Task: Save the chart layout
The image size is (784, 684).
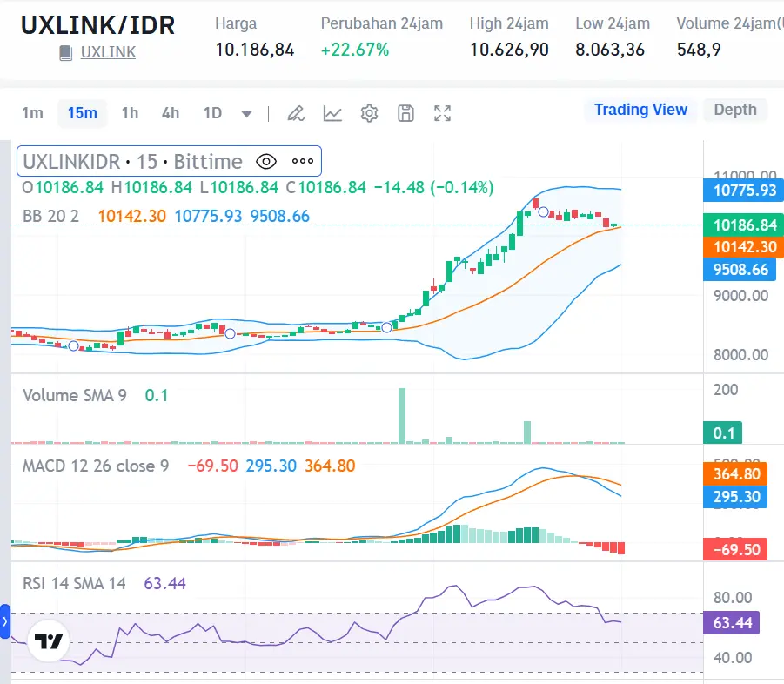Action: coord(405,112)
